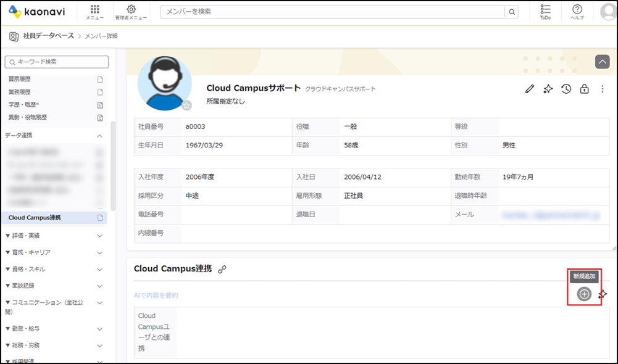Open the history clock icon
Image resolution: width=618 pixels, height=364 pixels.
(x=566, y=89)
